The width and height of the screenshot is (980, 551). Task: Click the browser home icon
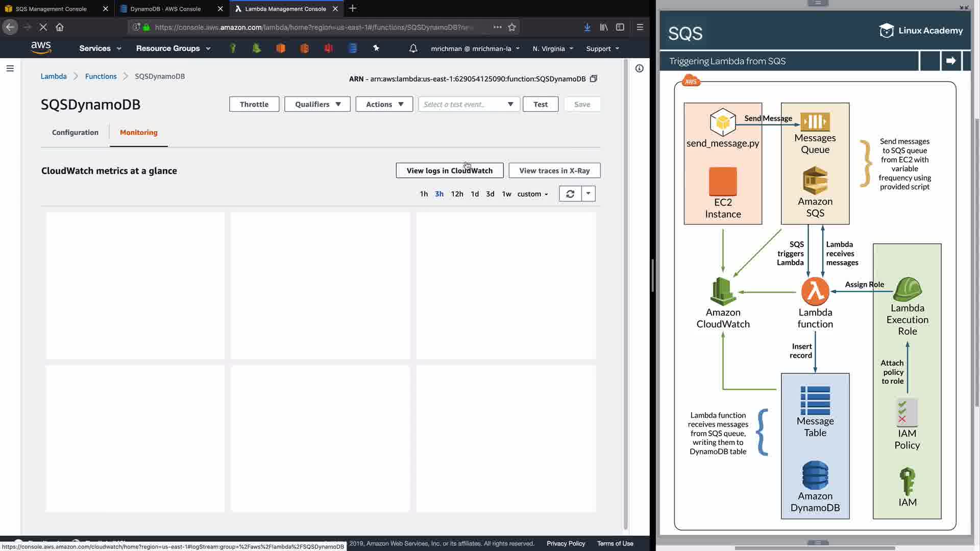60,27
